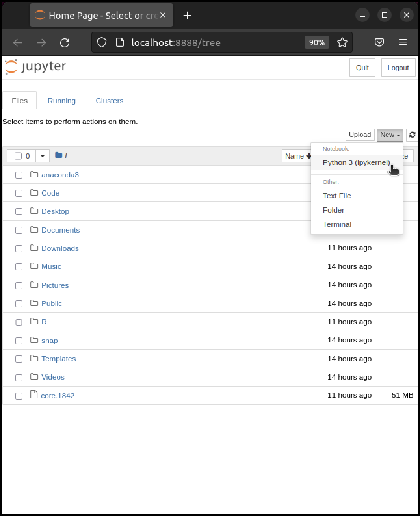Choose Python 3 (ipykernel) from menu
The height and width of the screenshot is (516, 420).
coord(356,162)
